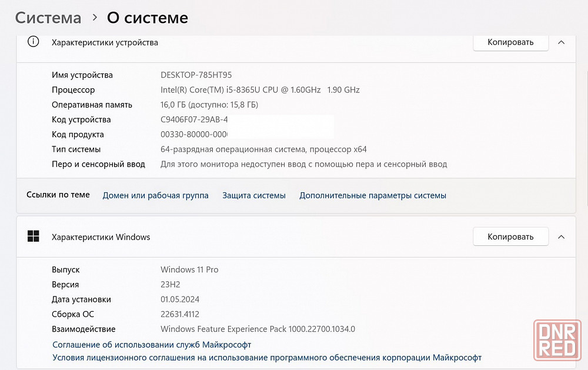Copy device specifications with Копировать button
The width and height of the screenshot is (588, 370).
point(510,42)
